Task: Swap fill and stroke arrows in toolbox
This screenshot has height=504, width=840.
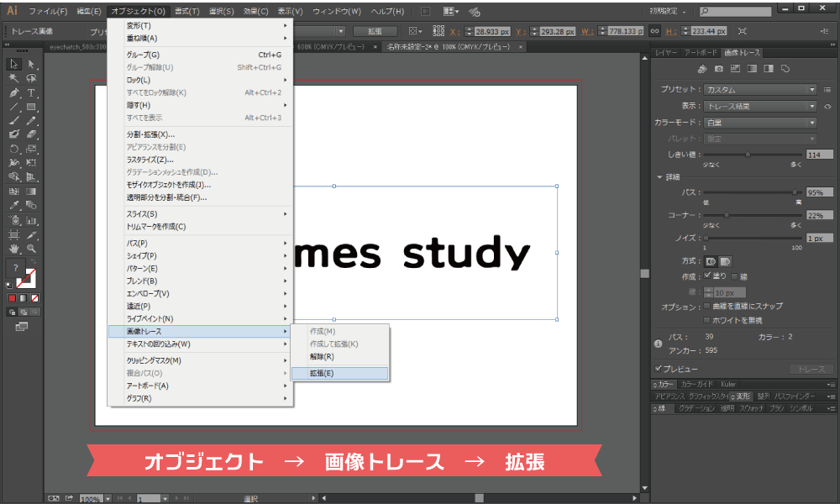Action: [x=34, y=261]
